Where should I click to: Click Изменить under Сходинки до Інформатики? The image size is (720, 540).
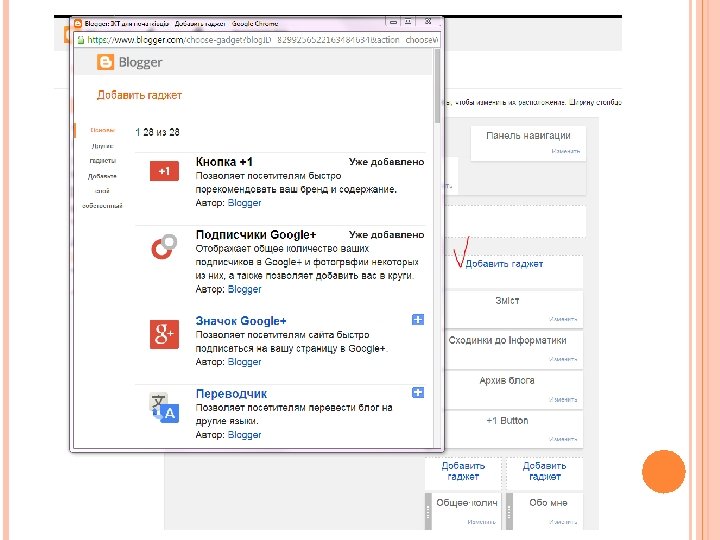point(563,359)
